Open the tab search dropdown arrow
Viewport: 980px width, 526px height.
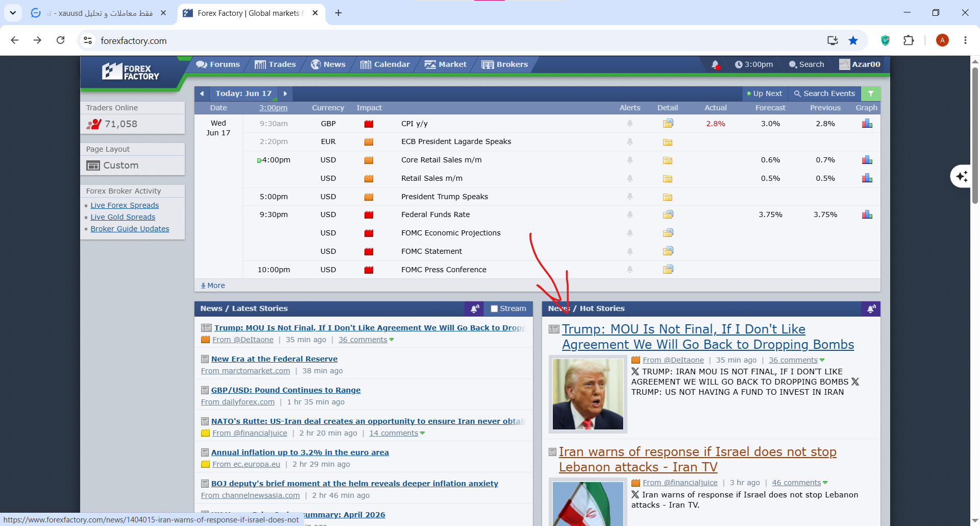click(13, 13)
